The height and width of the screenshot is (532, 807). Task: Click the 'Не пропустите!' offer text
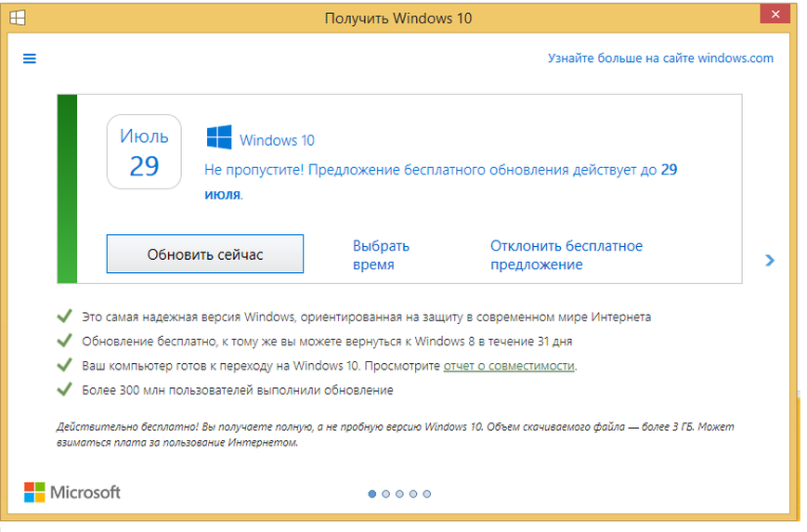440,182
